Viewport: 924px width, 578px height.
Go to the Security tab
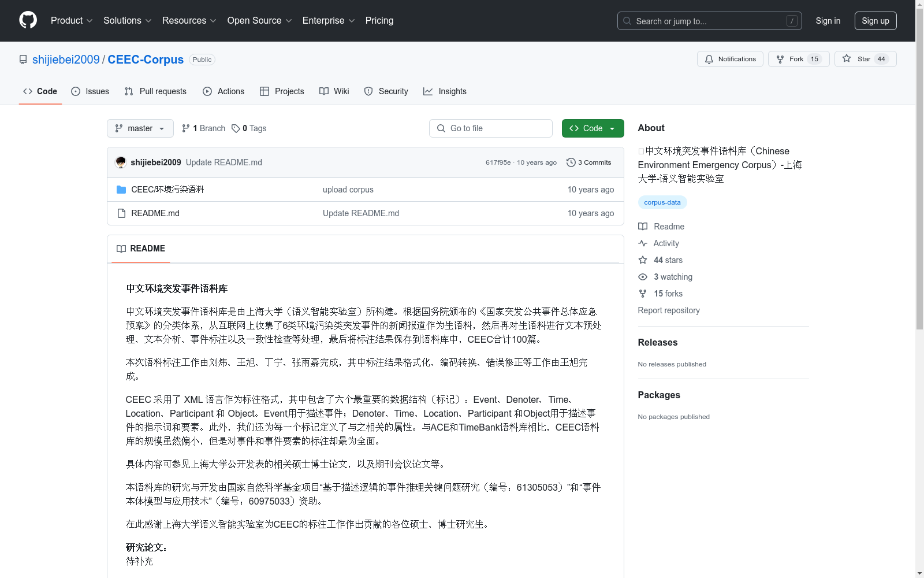[x=386, y=91]
